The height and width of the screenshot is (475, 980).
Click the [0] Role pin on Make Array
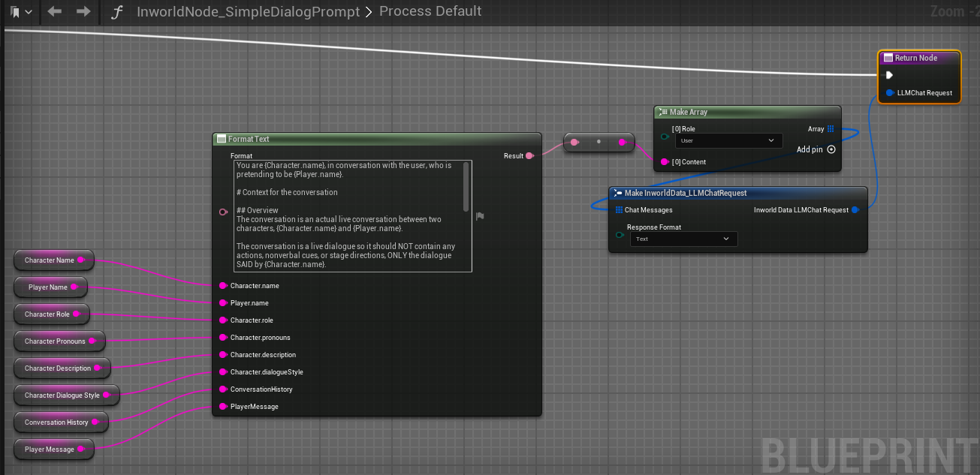(665, 137)
